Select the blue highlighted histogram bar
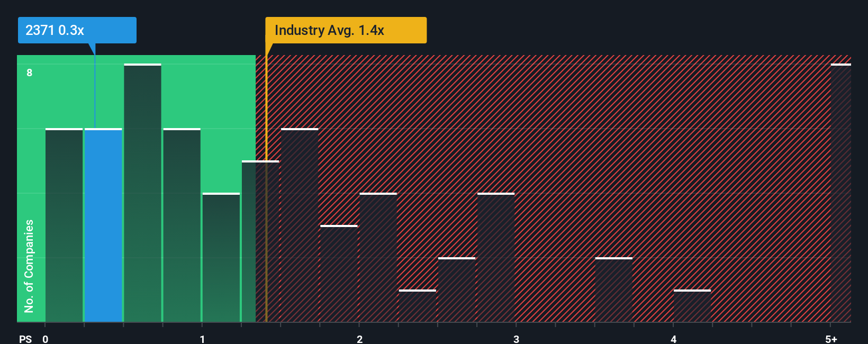868x344 pixels. (x=103, y=225)
